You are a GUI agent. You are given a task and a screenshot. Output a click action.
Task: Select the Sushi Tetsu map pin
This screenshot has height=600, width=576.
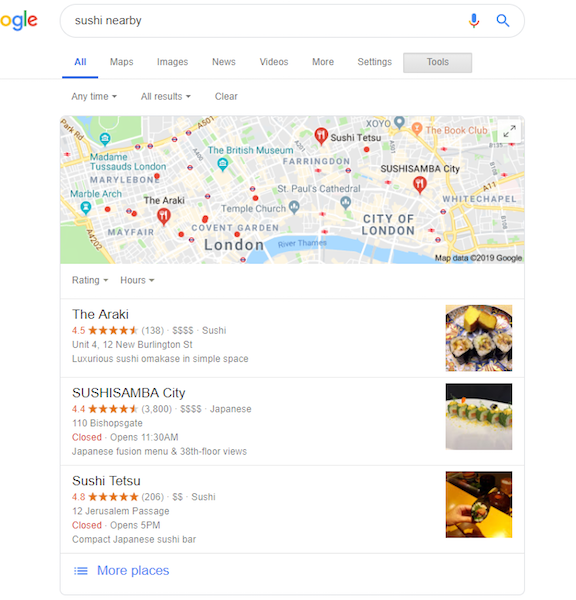click(x=321, y=136)
